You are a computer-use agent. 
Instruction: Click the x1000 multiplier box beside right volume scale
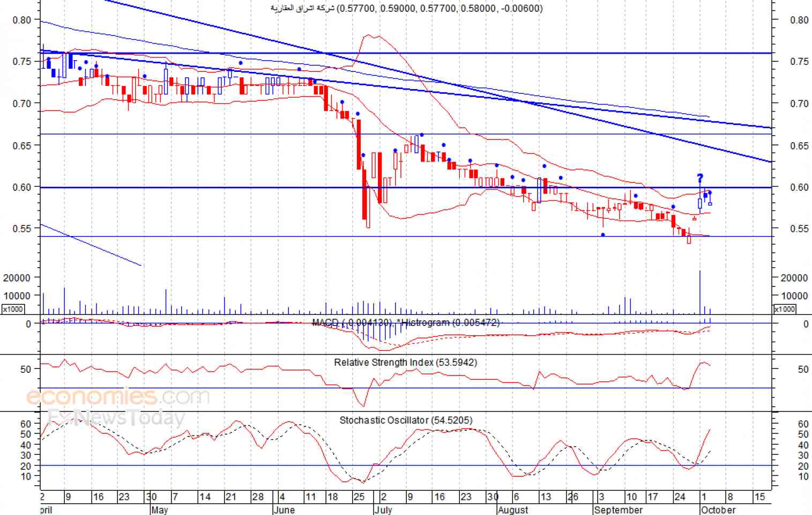coord(785,309)
